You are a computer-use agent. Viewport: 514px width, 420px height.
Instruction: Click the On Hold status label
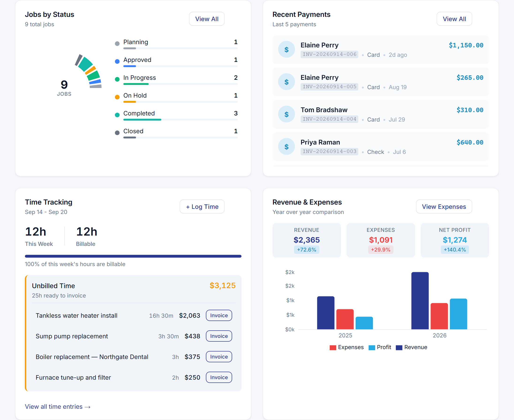[x=135, y=95]
